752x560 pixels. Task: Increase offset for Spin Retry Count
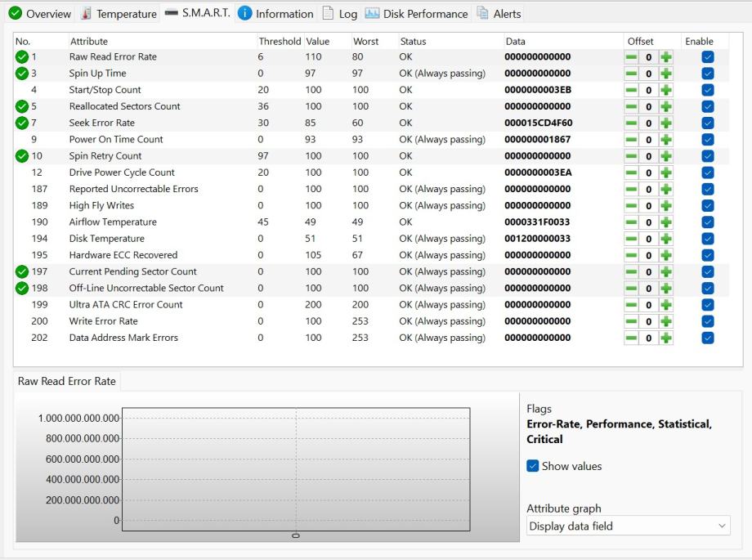665,156
